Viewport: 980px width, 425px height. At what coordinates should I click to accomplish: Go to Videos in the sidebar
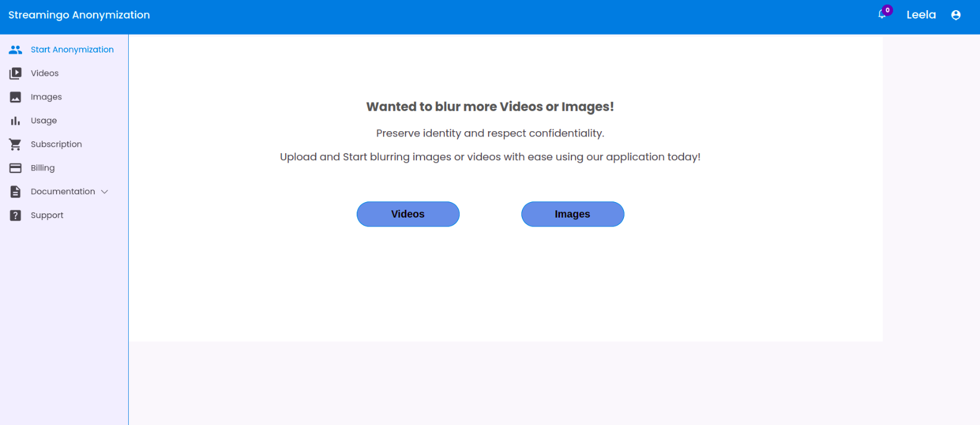coord(45,73)
